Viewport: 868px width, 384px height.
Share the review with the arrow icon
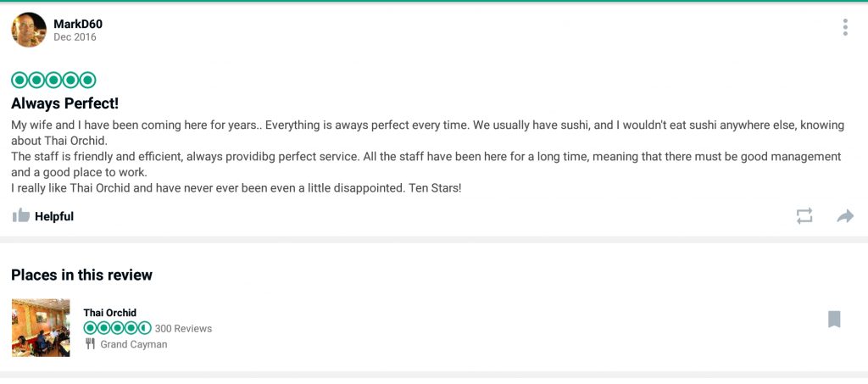pyautogui.click(x=845, y=216)
